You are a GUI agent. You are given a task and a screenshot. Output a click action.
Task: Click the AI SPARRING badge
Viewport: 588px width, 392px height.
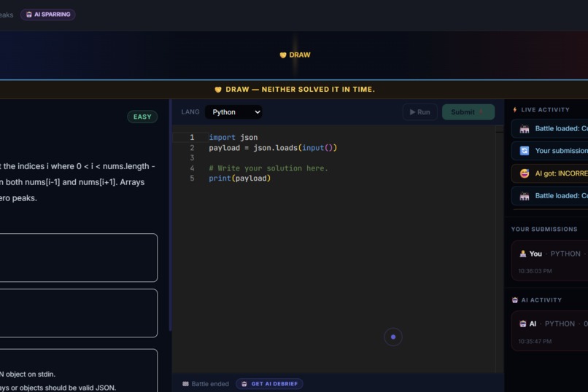[47, 15]
